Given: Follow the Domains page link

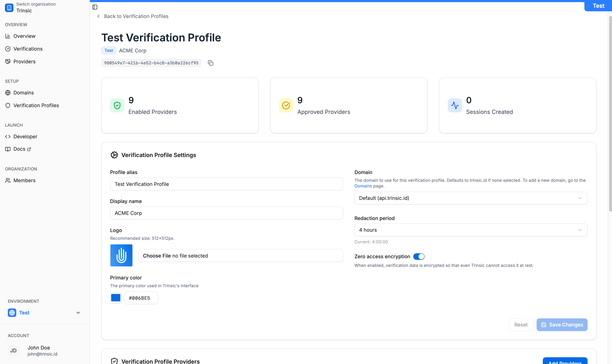Looking at the screenshot, I should [363, 186].
